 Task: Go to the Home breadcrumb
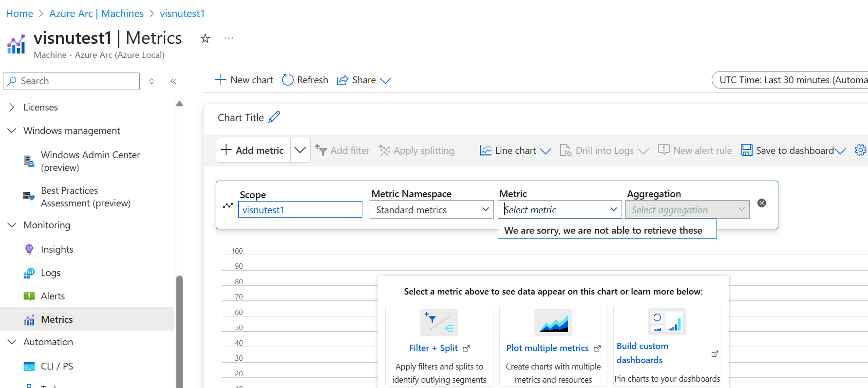[19, 14]
